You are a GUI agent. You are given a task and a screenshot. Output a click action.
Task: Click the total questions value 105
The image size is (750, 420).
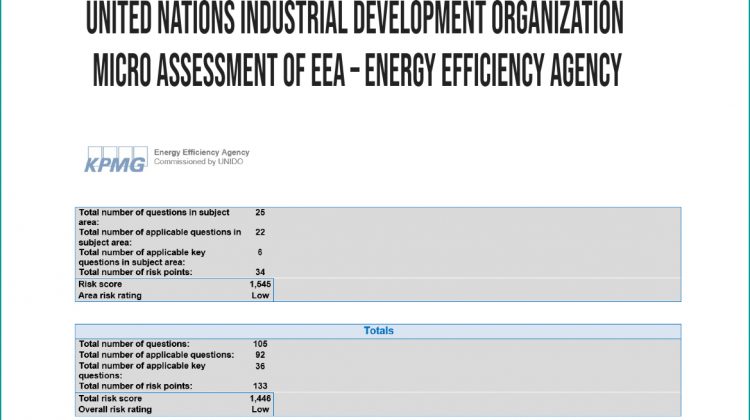point(260,344)
